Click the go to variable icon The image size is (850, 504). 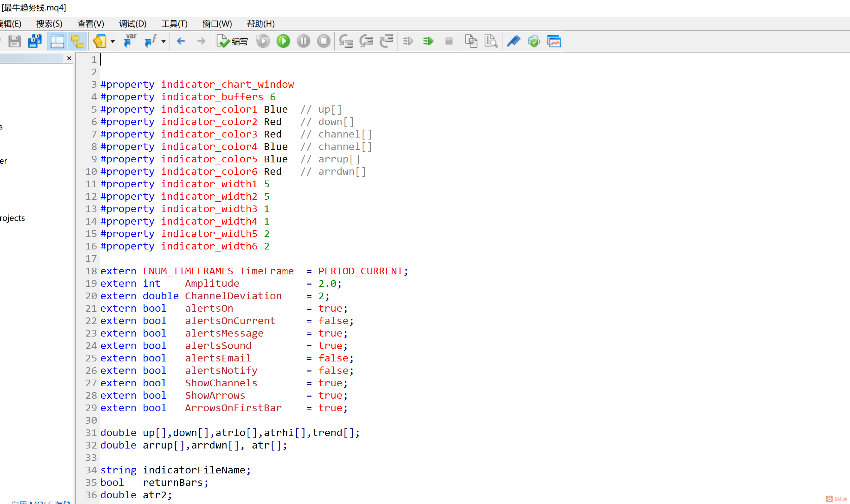click(x=130, y=41)
